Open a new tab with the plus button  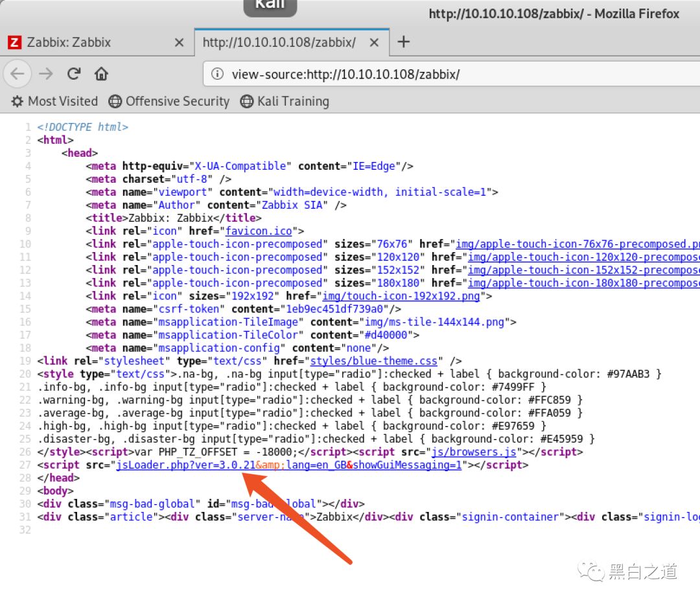pyautogui.click(x=404, y=42)
